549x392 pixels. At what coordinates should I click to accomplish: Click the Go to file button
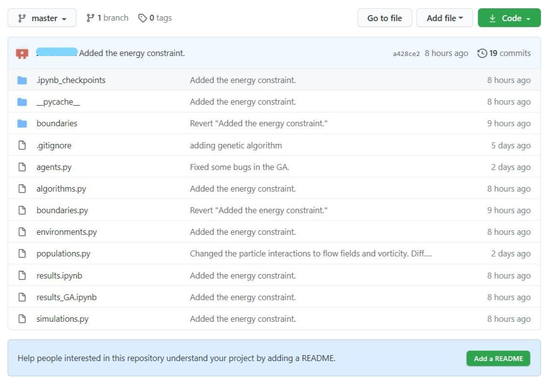(x=384, y=18)
